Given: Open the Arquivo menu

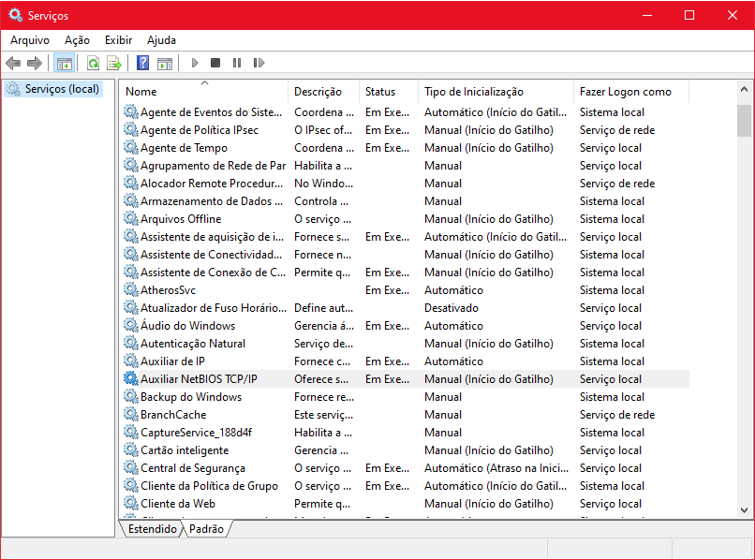Looking at the screenshot, I should pos(30,40).
